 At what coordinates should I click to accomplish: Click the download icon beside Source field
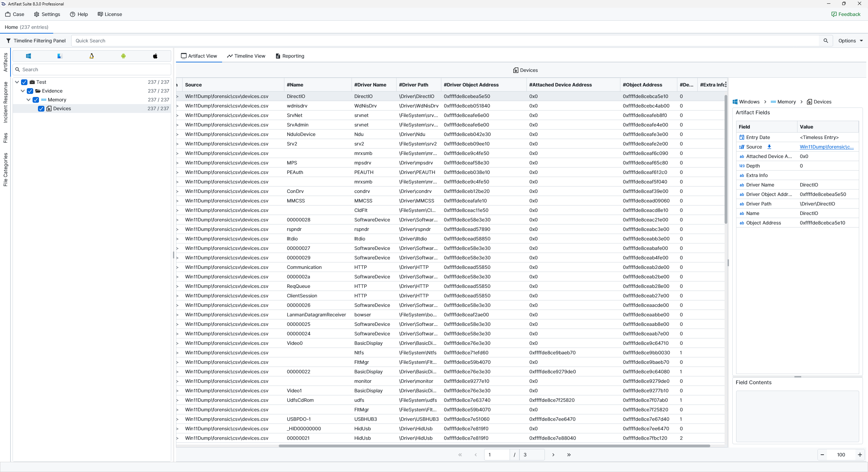(x=769, y=147)
